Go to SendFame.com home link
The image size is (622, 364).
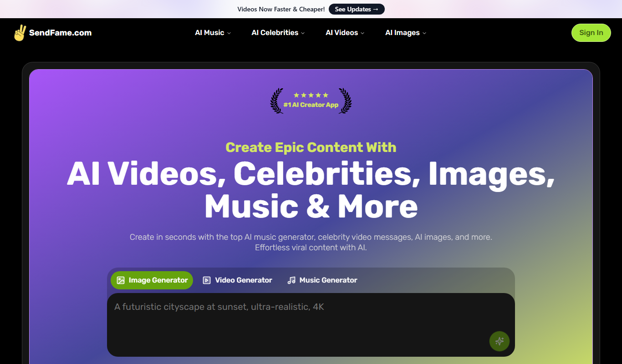coord(52,33)
